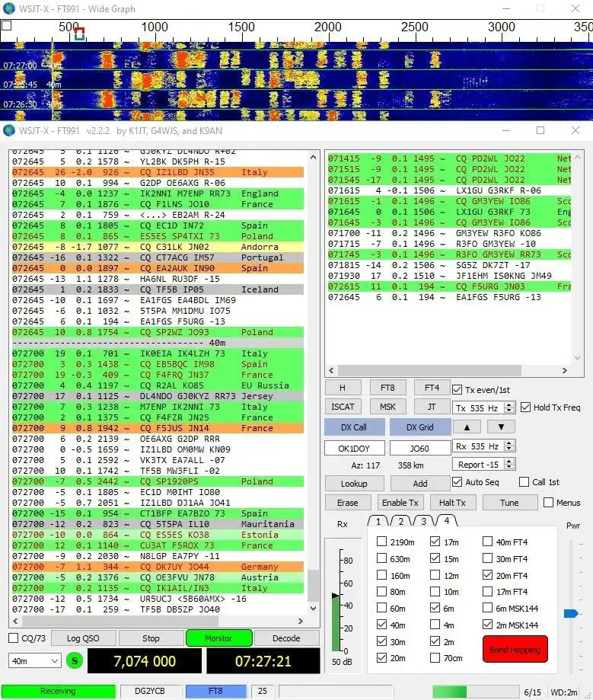This screenshot has height=700, width=593.
Task: Click the 7,074 000 frequency display
Action: click(145, 661)
